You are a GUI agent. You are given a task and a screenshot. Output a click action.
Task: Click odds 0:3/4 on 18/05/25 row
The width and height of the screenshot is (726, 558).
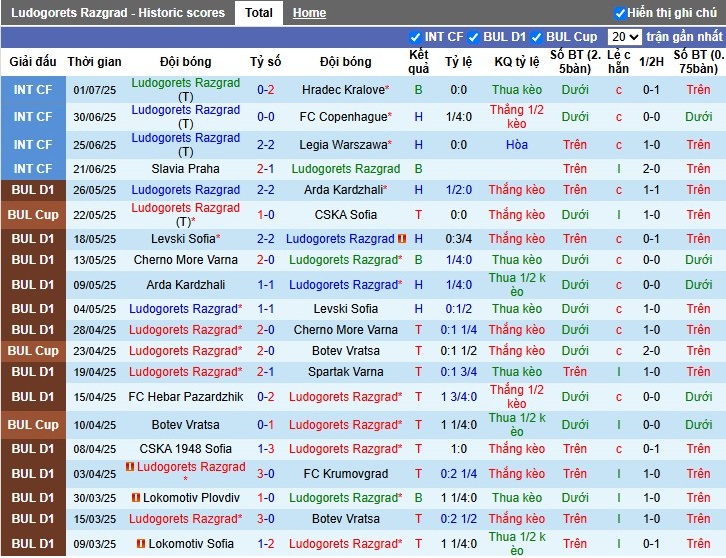(458, 238)
